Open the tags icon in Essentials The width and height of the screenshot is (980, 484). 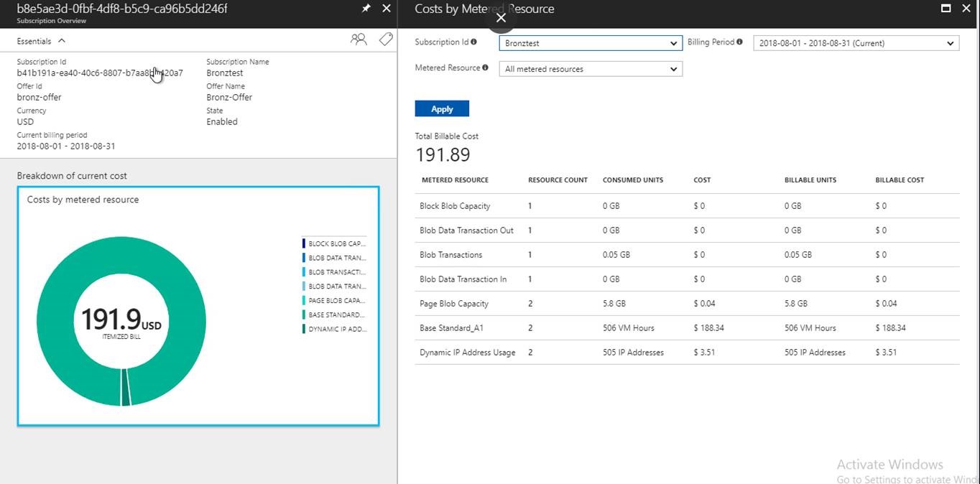click(386, 39)
